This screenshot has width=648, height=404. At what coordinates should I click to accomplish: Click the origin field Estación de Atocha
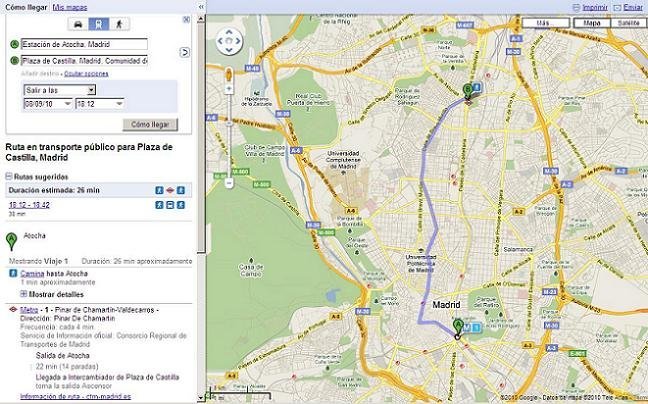click(84, 44)
